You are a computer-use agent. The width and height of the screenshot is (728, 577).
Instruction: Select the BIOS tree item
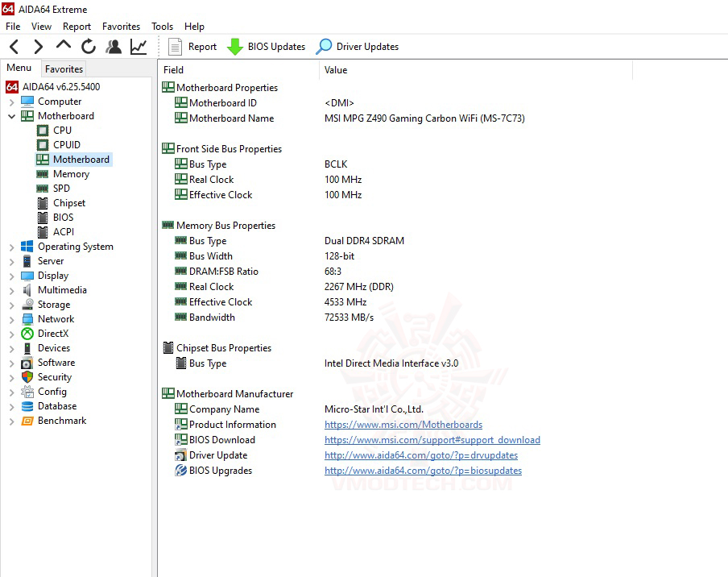[63, 218]
